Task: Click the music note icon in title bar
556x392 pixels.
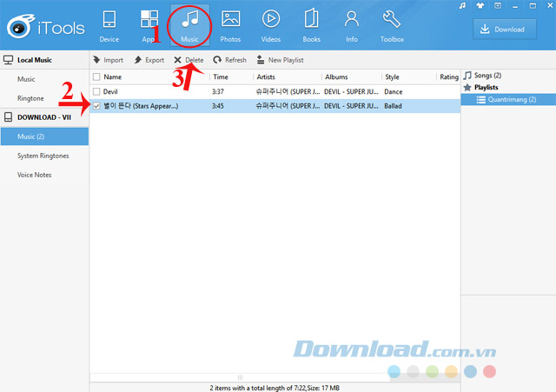Action: 462,6
